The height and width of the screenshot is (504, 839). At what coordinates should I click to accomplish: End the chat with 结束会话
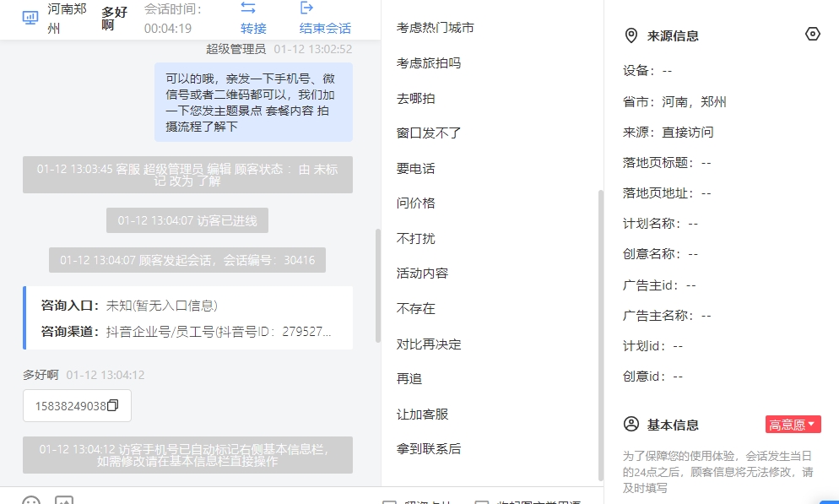[x=325, y=19]
